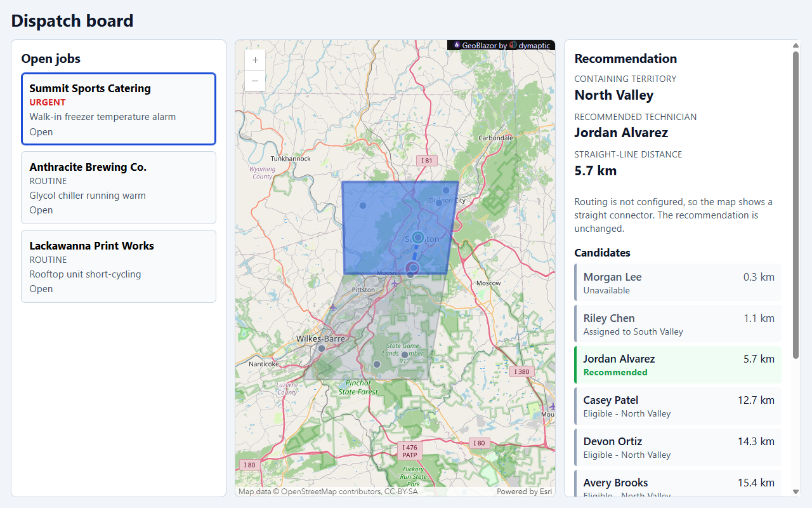Click the Riley Chen candidate row
812x508 pixels.
678,324
